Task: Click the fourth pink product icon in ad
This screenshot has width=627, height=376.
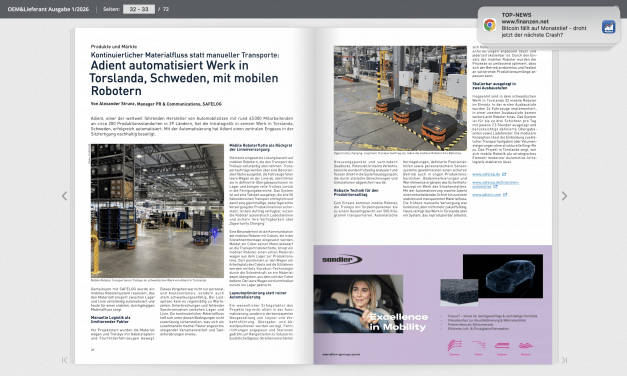Action: coord(525,345)
